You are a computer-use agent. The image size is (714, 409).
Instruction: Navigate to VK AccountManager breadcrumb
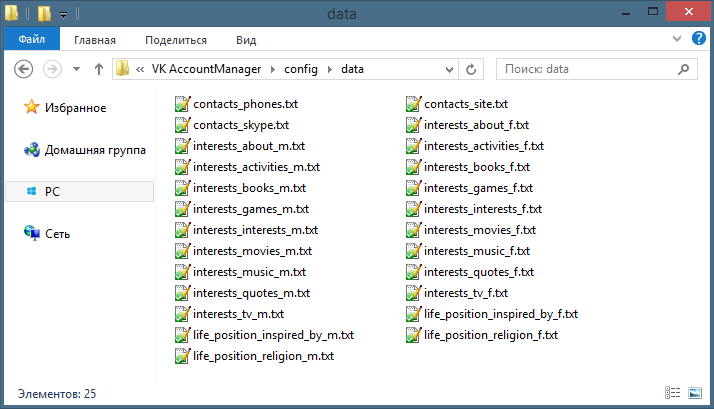tap(206, 69)
